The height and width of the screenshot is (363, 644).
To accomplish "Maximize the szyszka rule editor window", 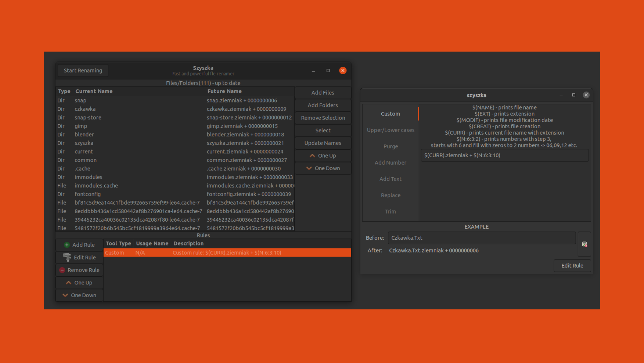I will (x=574, y=95).
